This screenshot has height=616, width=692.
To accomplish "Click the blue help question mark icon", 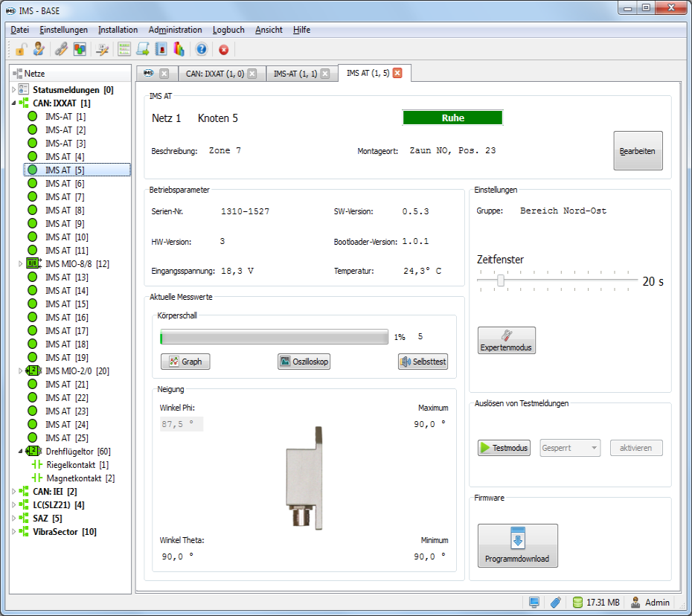I will coord(201,50).
